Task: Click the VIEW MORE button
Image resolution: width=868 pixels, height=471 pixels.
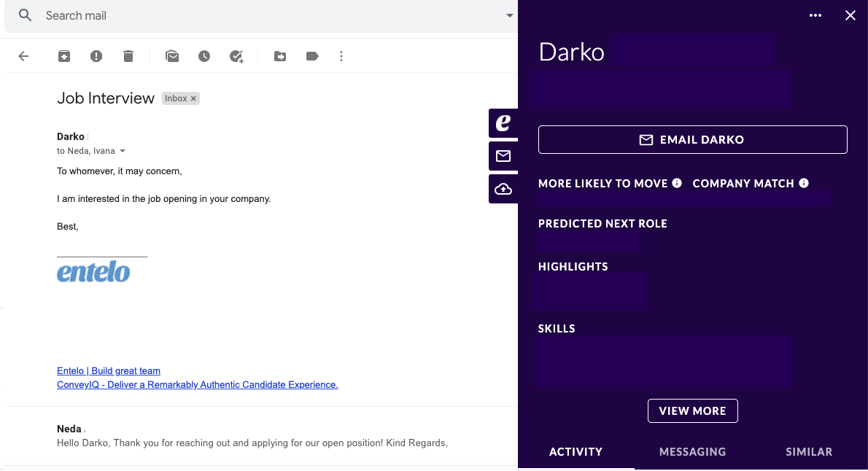Action: [692, 410]
